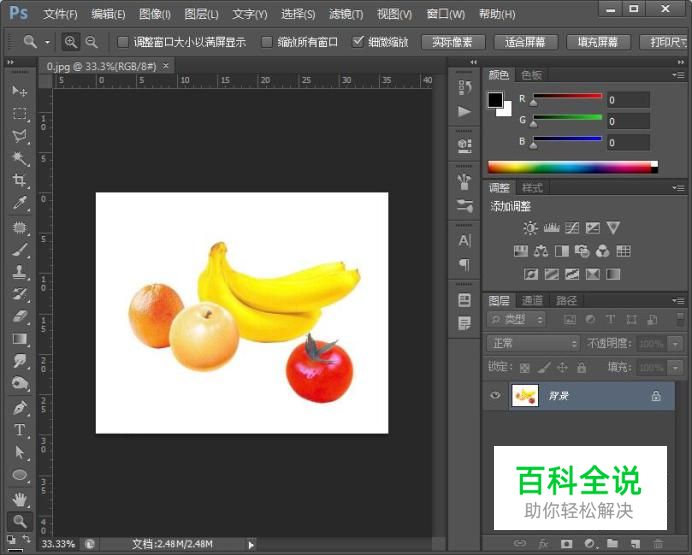Hide the 背景 layer with eye icon
This screenshot has height=555, width=692.
(495, 396)
